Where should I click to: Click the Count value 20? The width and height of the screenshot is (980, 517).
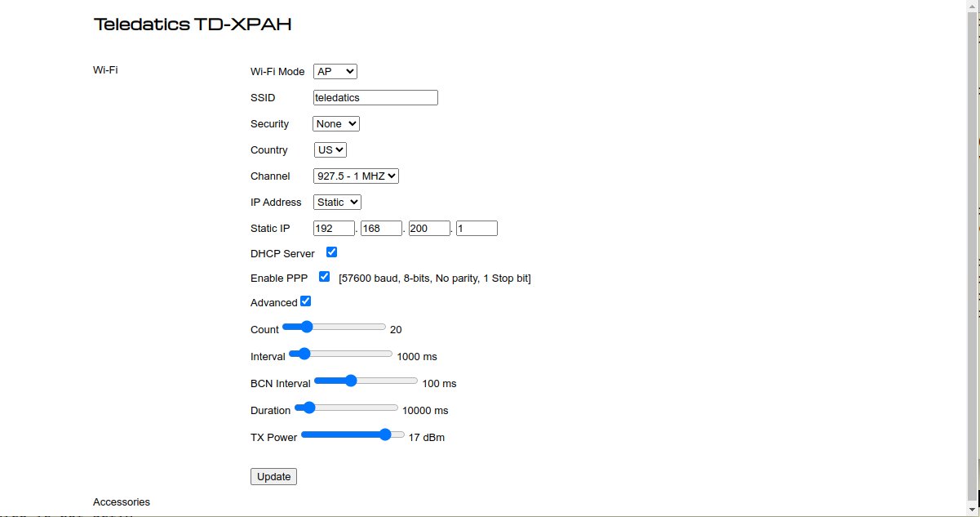click(396, 330)
